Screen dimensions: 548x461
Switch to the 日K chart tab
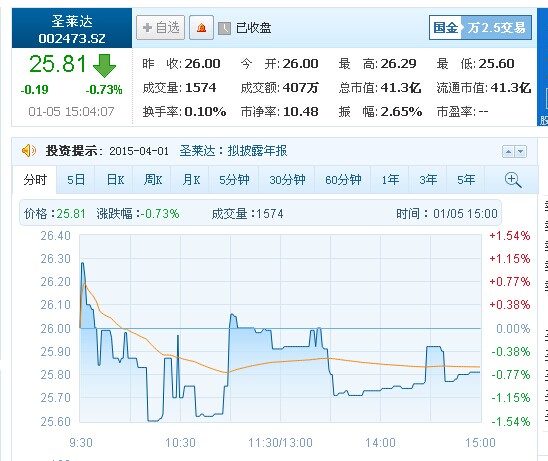coord(115,180)
